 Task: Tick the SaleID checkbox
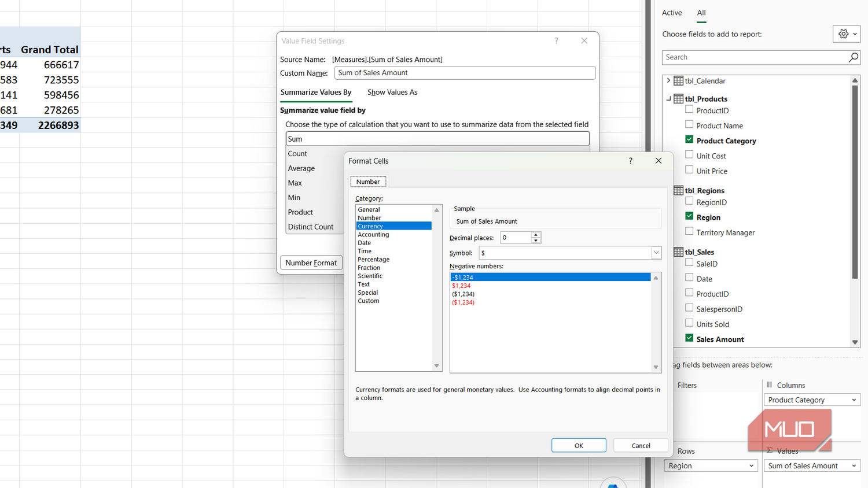[x=689, y=263]
